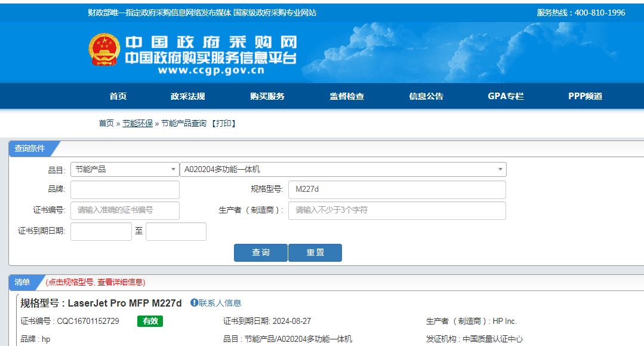The height and width of the screenshot is (346, 644).
Task: Click the www.ccgp.gov.cn site address
Action: click(x=211, y=71)
